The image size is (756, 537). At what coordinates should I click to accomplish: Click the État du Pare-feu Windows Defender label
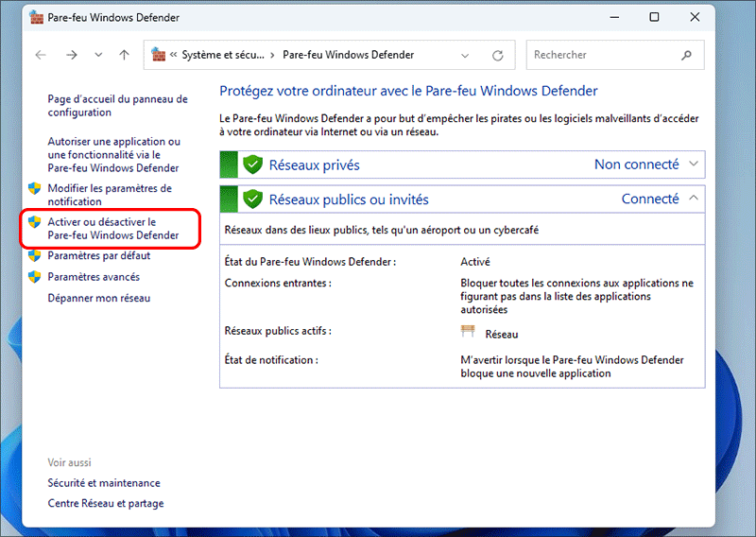(x=310, y=262)
